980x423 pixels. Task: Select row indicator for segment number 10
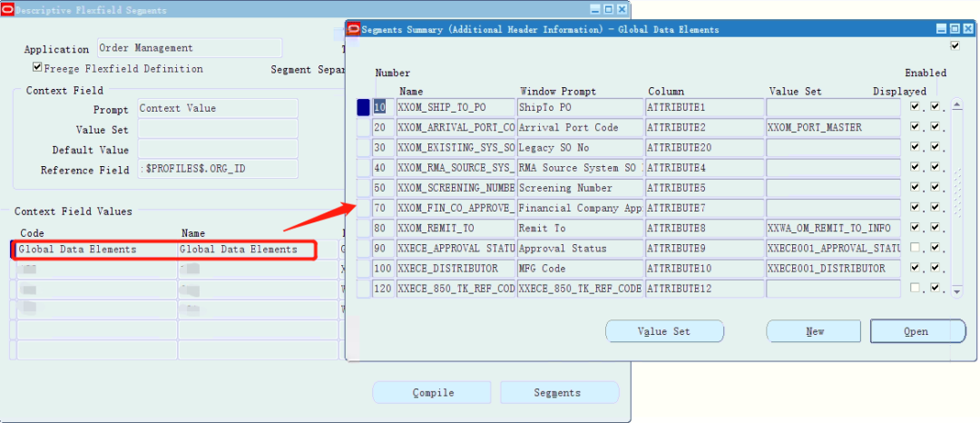[x=363, y=107]
